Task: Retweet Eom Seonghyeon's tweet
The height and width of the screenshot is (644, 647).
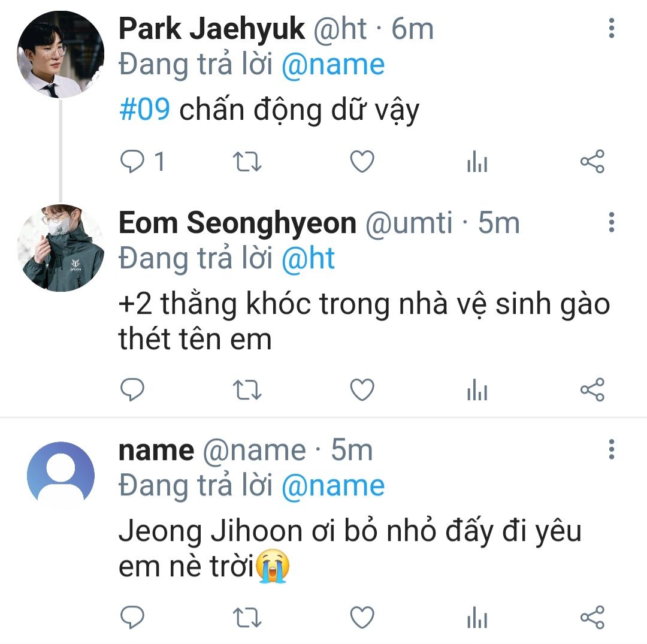Action: point(247,391)
